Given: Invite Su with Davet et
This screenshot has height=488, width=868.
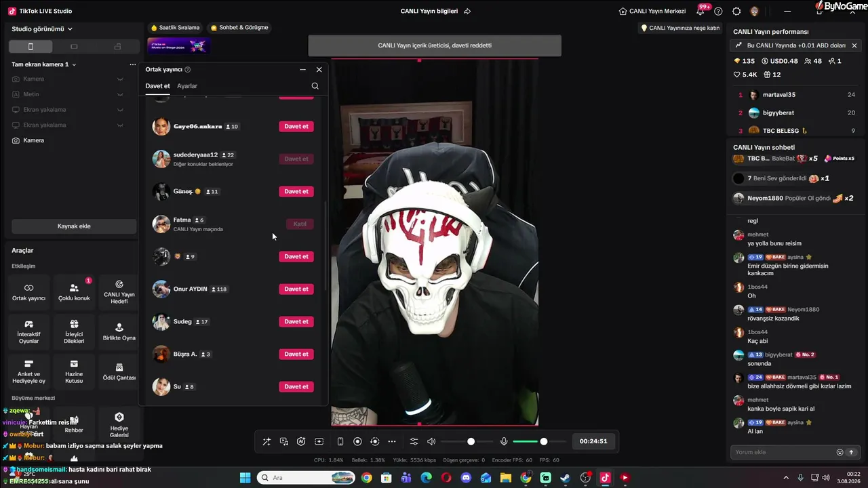Looking at the screenshot, I should [296, 386].
